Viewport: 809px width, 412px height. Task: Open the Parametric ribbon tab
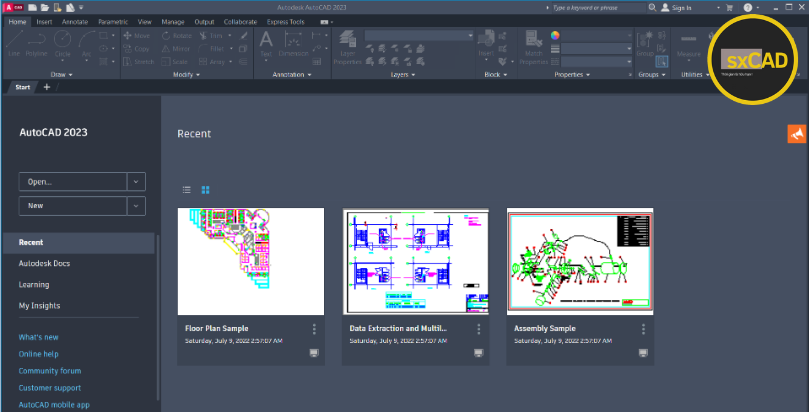113,22
